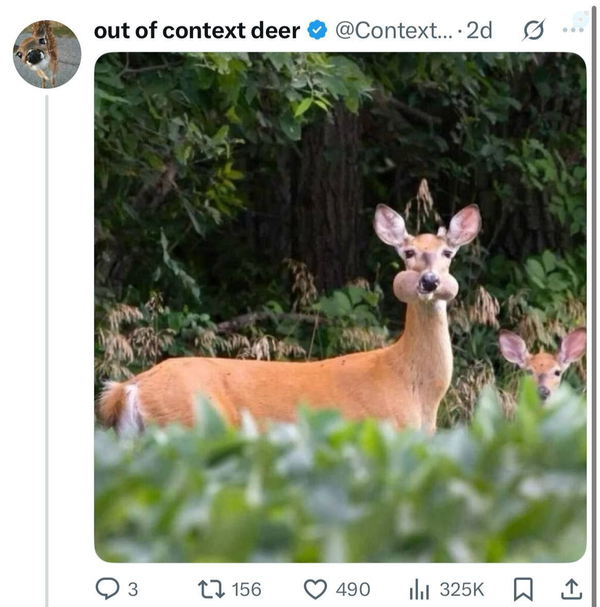Open the three-dot more options menu
This screenshot has width=600, height=607.
click(x=573, y=29)
